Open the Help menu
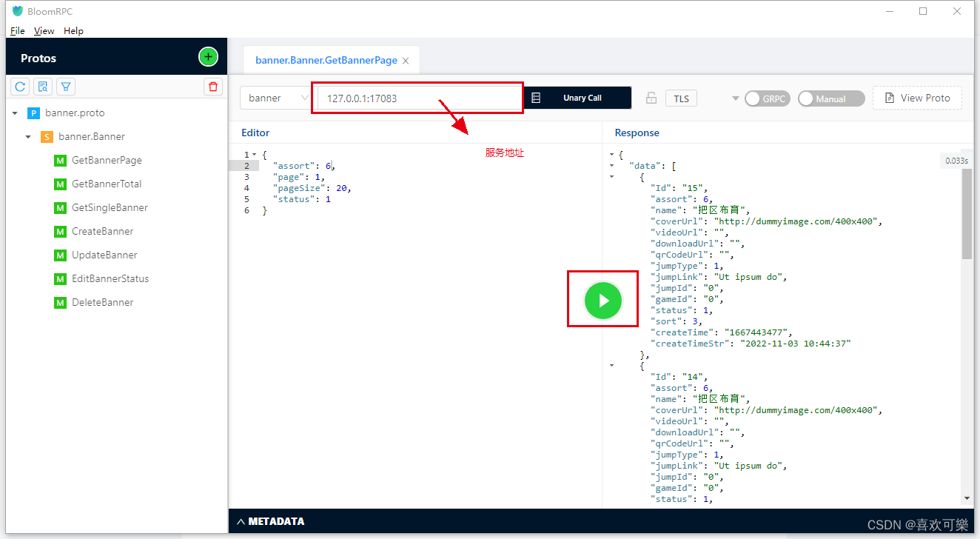The width and height of the screenshot is (980, 539). (x=73, y=31)
